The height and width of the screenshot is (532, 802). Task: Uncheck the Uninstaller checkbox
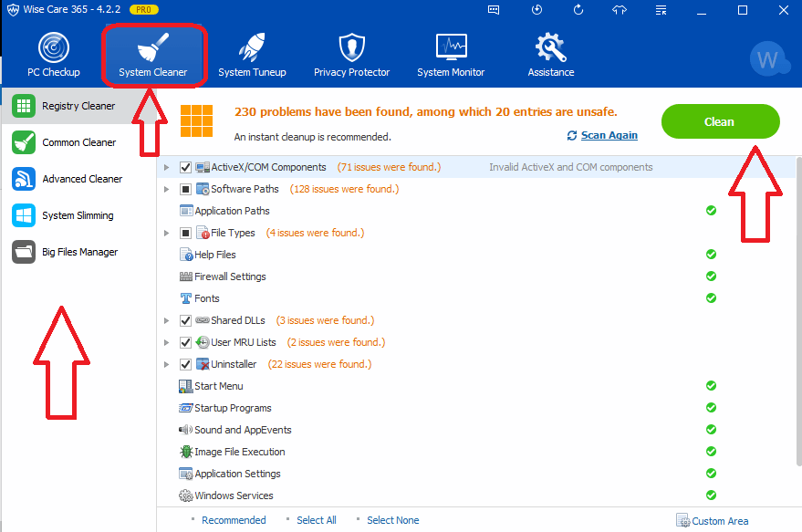click(185, 365)
